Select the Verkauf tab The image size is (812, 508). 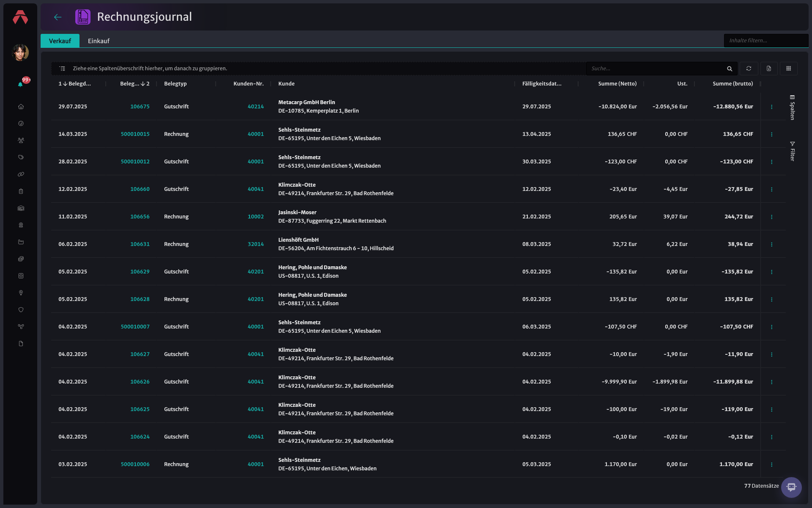tap(60, 41)
